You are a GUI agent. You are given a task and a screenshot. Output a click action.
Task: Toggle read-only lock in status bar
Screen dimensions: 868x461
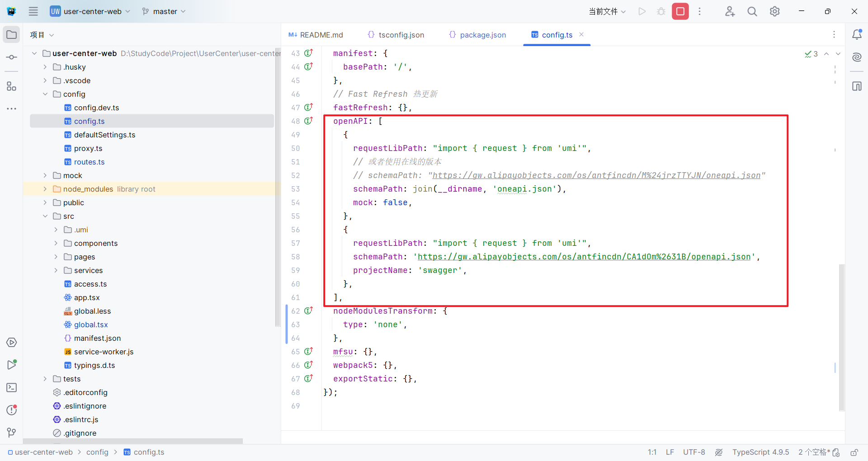click(x=854, y=452)
